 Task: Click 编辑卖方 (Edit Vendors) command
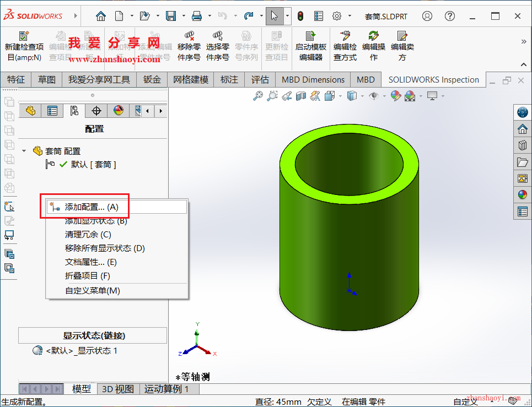click(402, 46)
